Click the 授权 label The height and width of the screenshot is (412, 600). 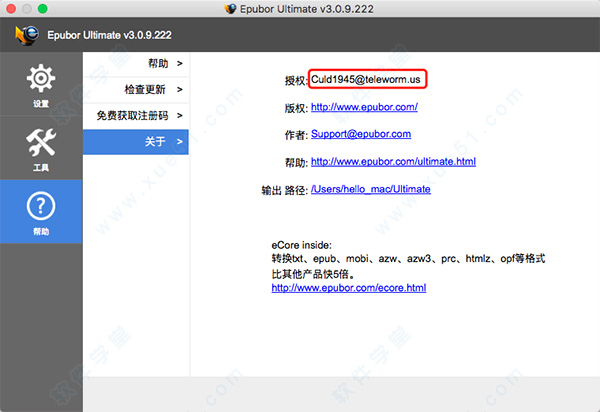pos(295,80)
